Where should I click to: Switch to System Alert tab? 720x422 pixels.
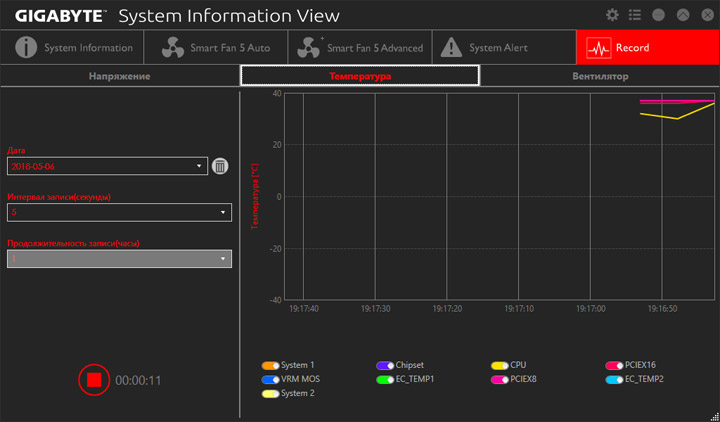click(504, 48)
